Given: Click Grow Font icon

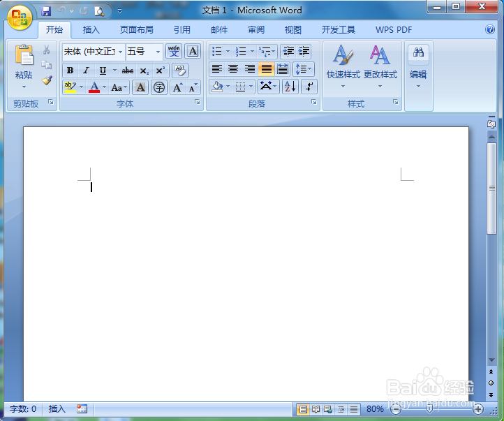Looking at the screenshot, I should coord(177,87).
